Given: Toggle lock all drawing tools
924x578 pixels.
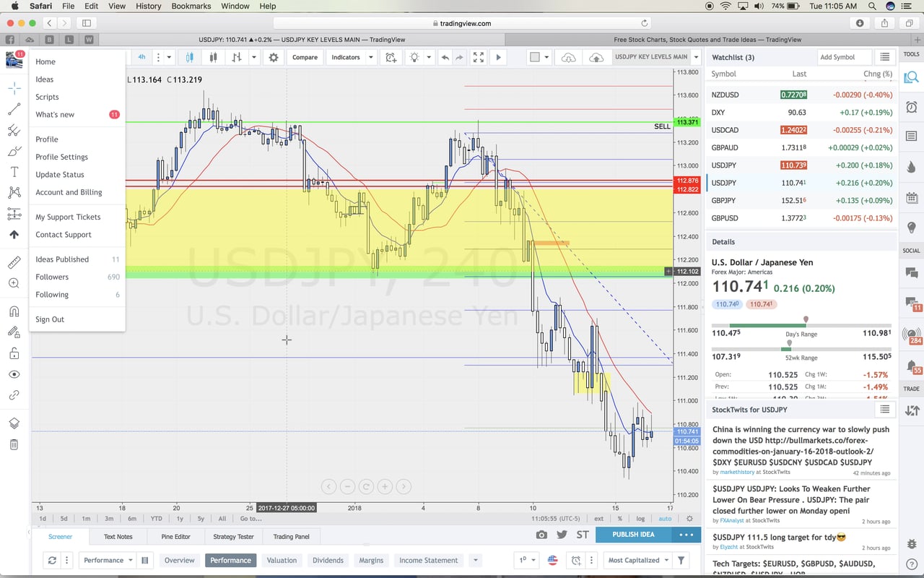Looking at the screenshot, I should [14, 353].
